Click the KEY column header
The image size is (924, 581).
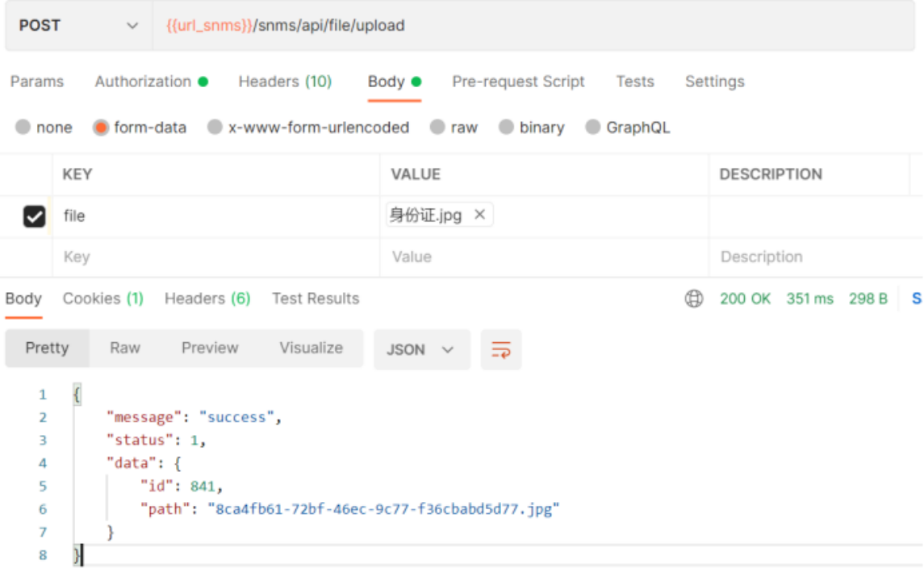point(77,174)
